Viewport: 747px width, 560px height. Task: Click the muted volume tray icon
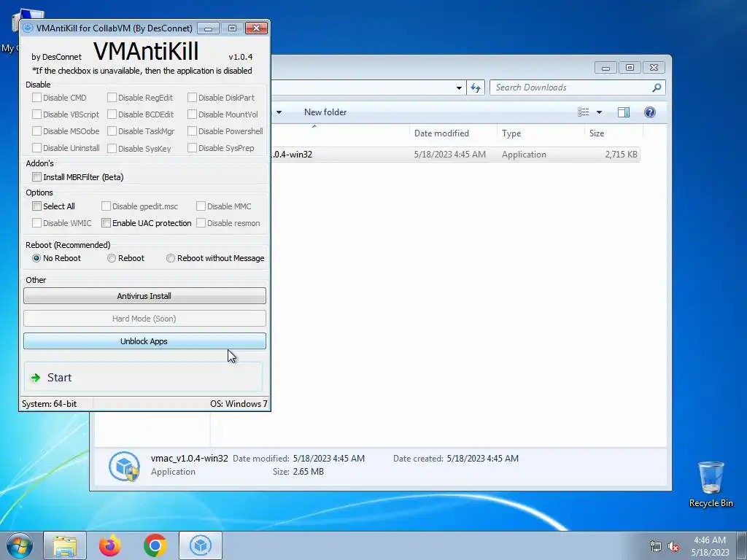pos(673,546)
